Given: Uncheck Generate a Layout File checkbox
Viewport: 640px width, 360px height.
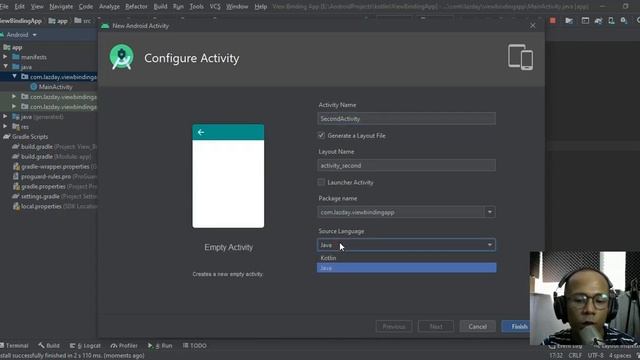Looking at the screenshot, I should point(321,135).
